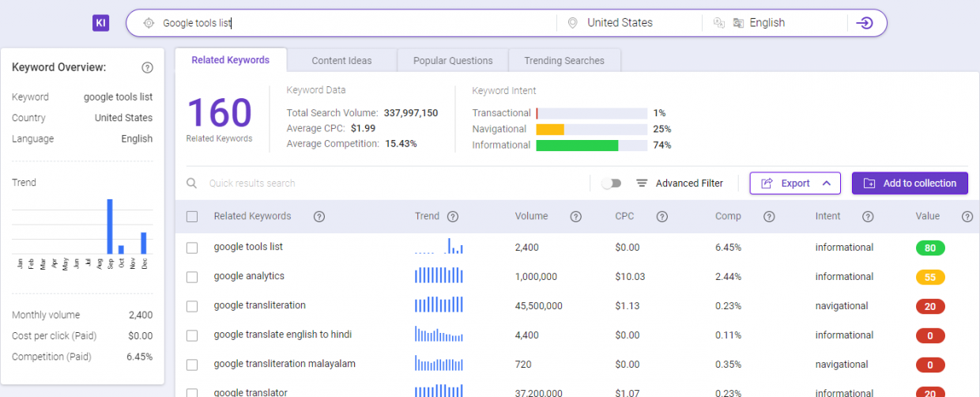This screenshot has height=397, width=980.
Task: Check the google transliteration row
Action: (192, 306)
